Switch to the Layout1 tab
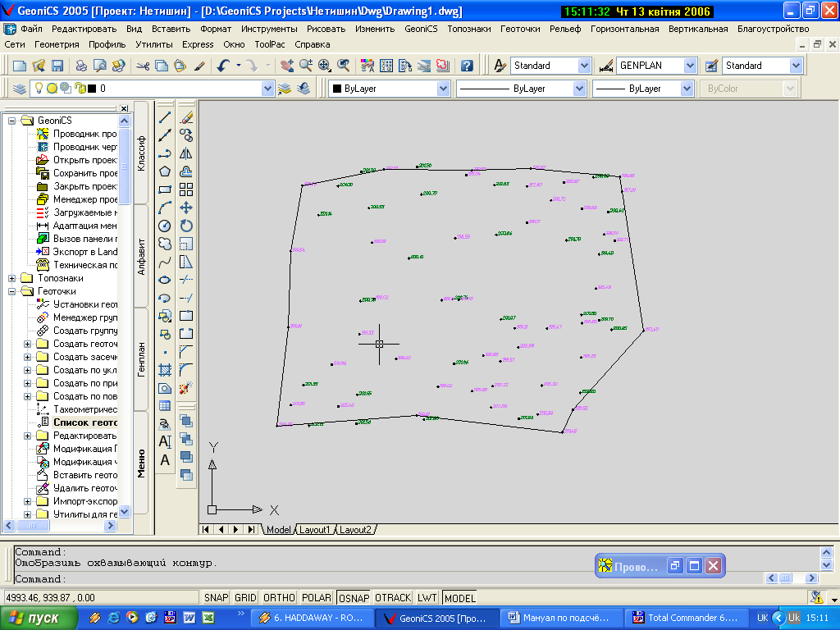840x630 pixels. click(314, 529)
